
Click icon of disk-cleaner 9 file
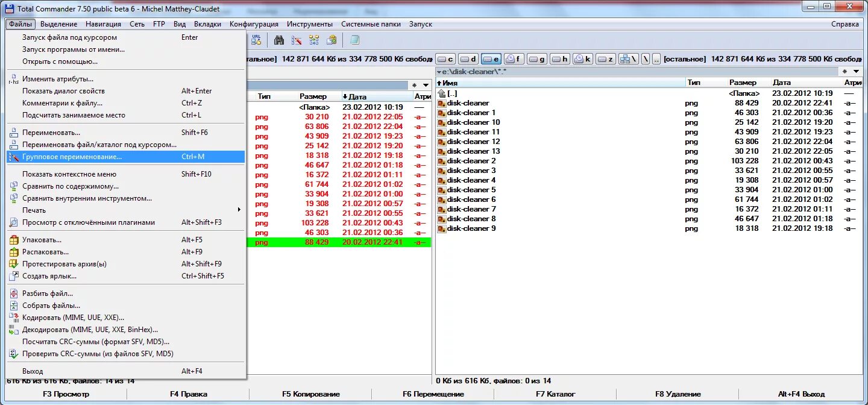coord(441,228)
